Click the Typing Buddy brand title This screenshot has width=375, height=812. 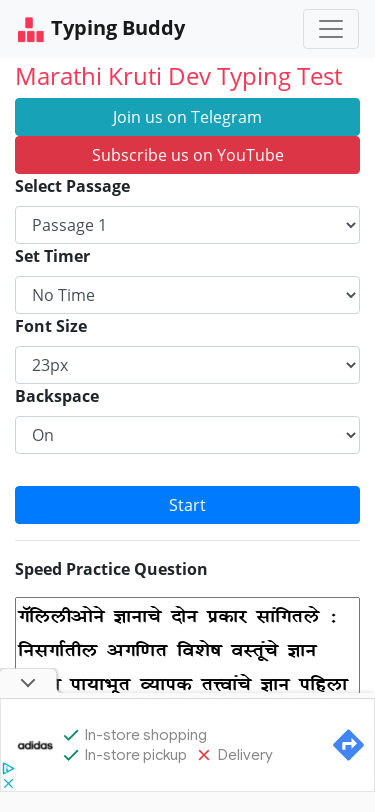click(118, 28)
